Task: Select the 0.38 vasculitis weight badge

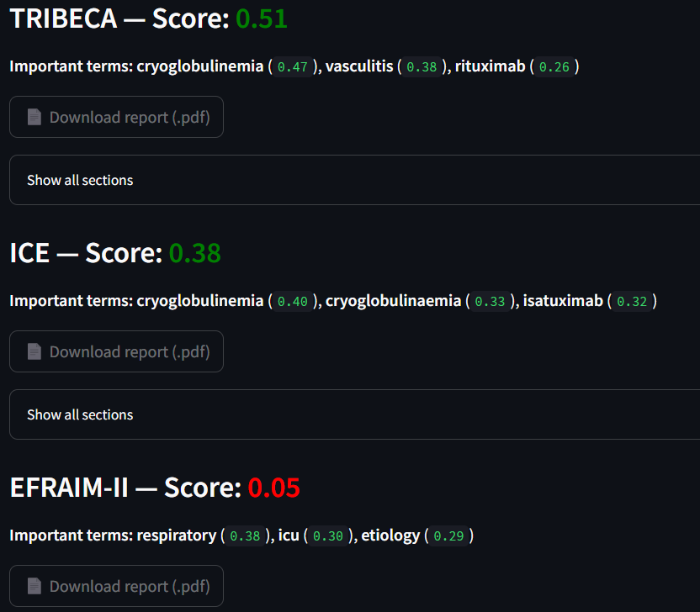Action: pos(422,66)
